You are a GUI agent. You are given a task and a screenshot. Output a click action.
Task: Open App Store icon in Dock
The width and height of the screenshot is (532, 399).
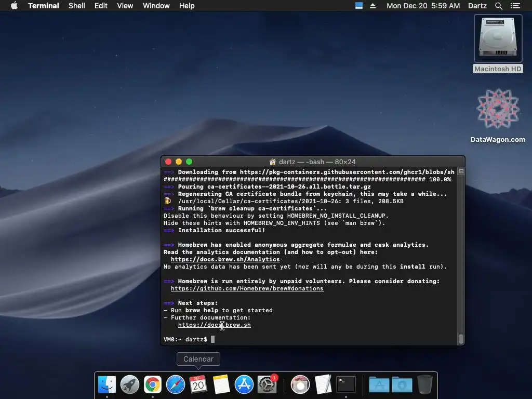[244, 385]
